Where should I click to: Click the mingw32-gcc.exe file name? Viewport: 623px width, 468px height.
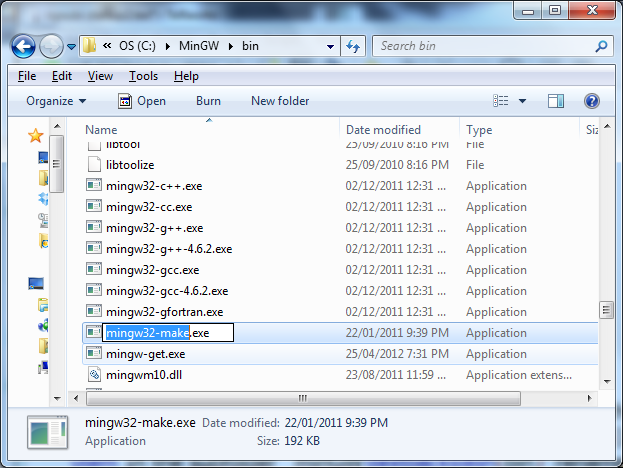pos(153,270)
